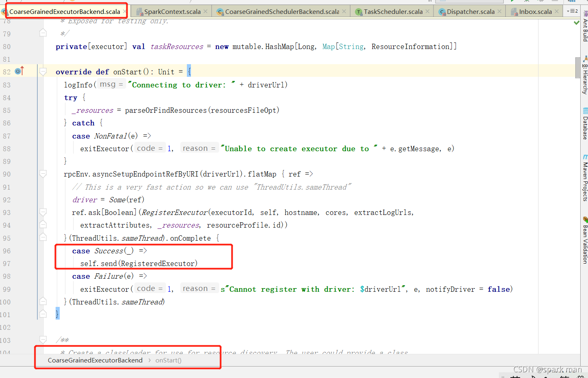Click exitExecutor on line 88

[105, 149]
